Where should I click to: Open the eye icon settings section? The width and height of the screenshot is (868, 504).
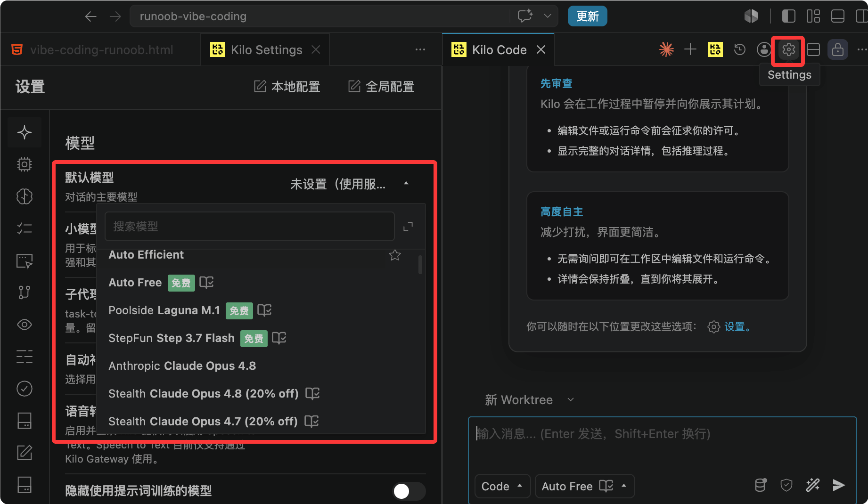tap(25, 325)
